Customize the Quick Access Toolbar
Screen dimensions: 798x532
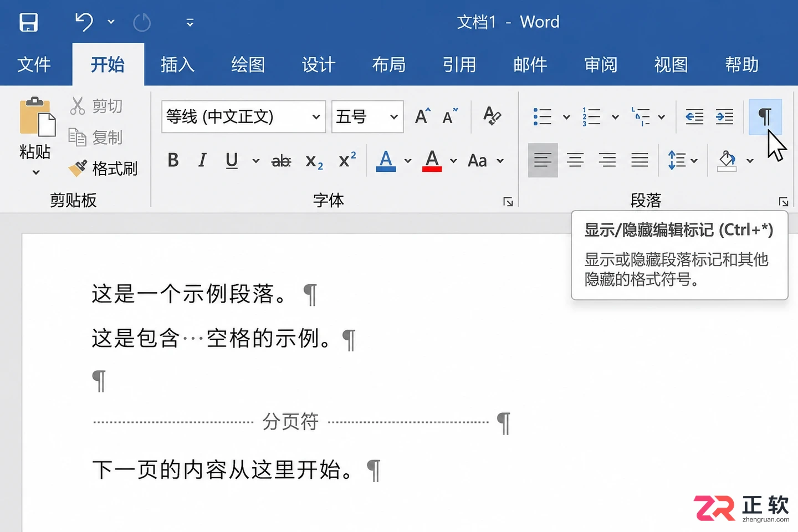pos(190,23)
